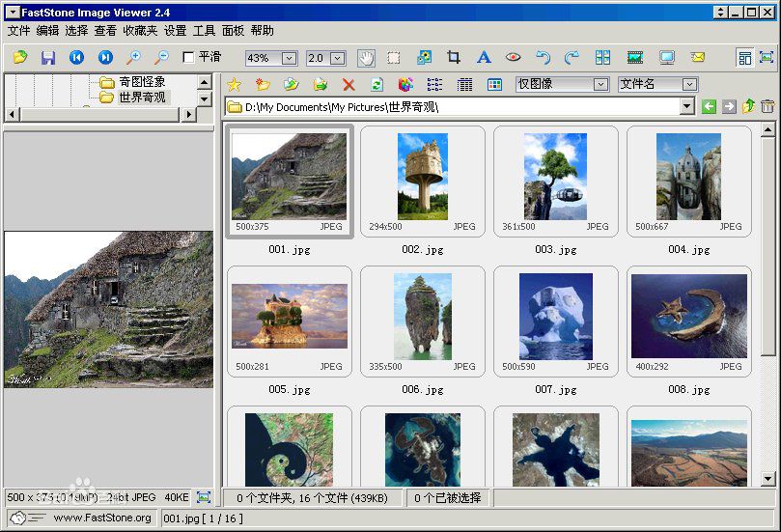Open the red-eye removal tool

tap(514, 58)
